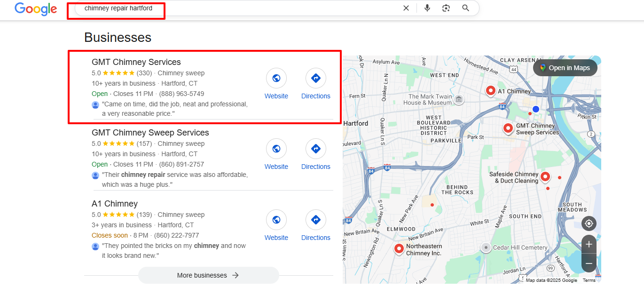Screen dimensions: 644x295
Task: Get directions to GMT Chimney Services
Action: coord(315,79)
